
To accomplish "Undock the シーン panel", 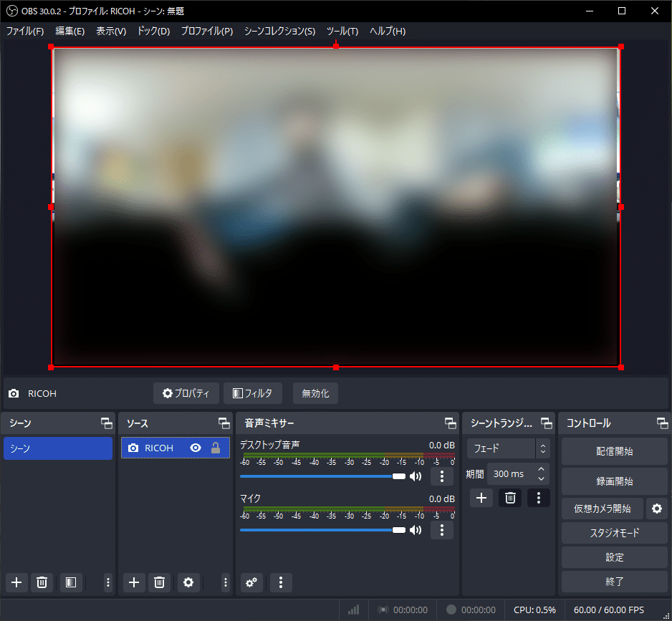I will [x=107, y=423].
